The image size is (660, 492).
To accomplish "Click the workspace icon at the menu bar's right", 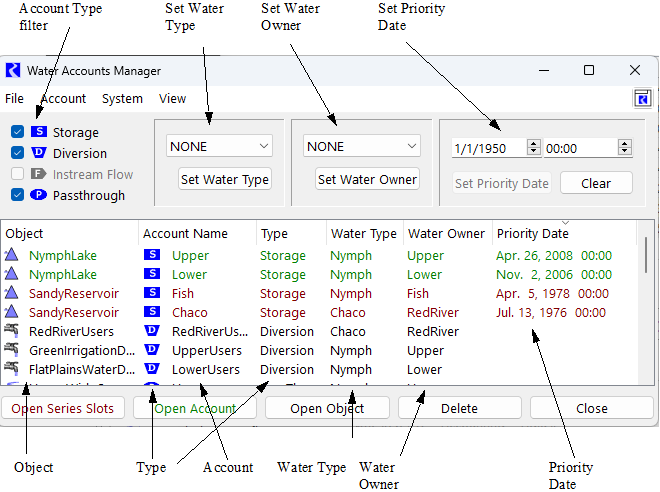I will point(642,98).
